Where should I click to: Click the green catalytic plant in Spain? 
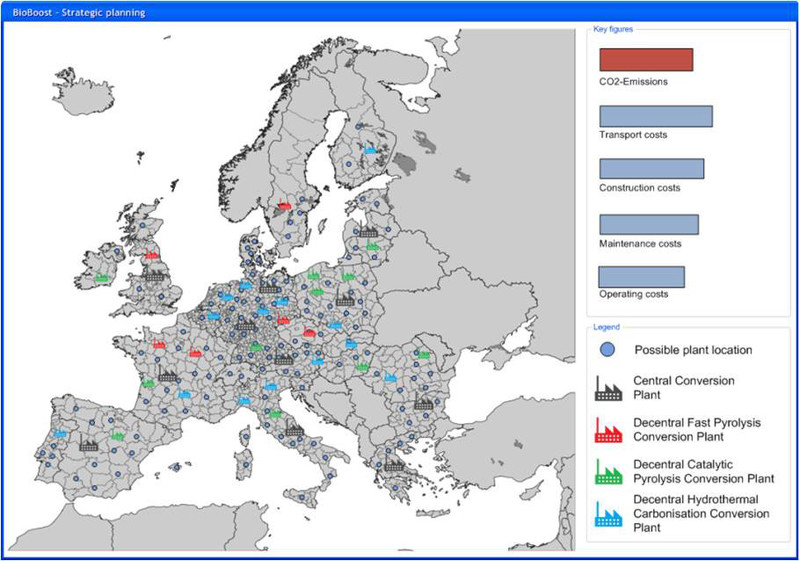click(x=118, y=435)
